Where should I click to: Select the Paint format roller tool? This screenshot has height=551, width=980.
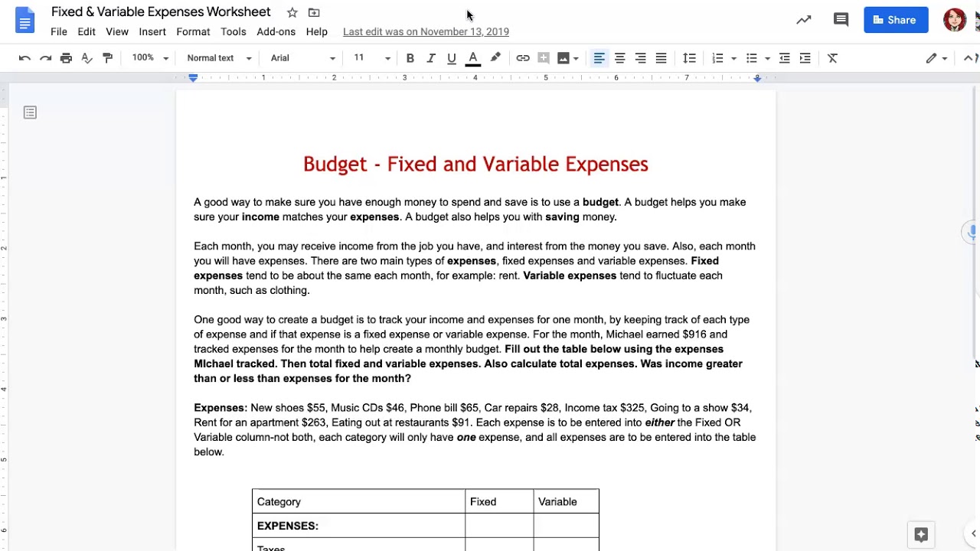(107, 58)
